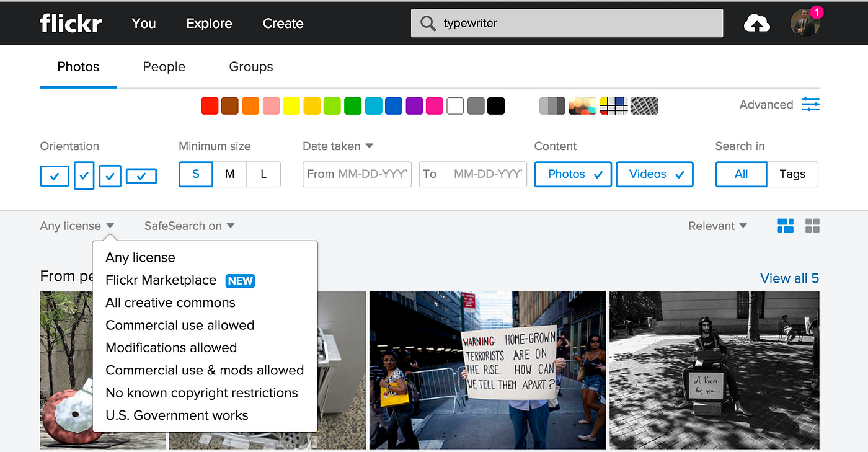Pick the black color swatch
The image size is (868, 452).
pos(496,106)
